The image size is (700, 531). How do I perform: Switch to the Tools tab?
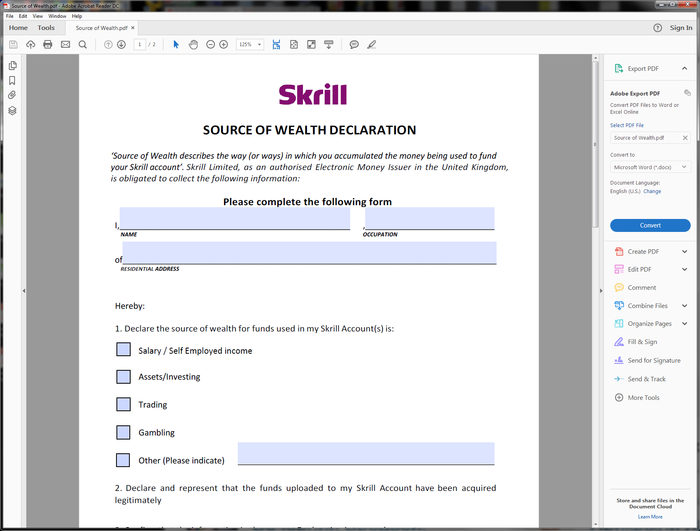[x=46, y=28]
